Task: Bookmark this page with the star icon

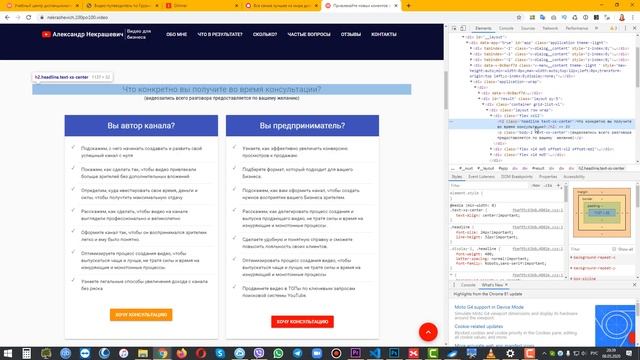Action: [519, 17]
